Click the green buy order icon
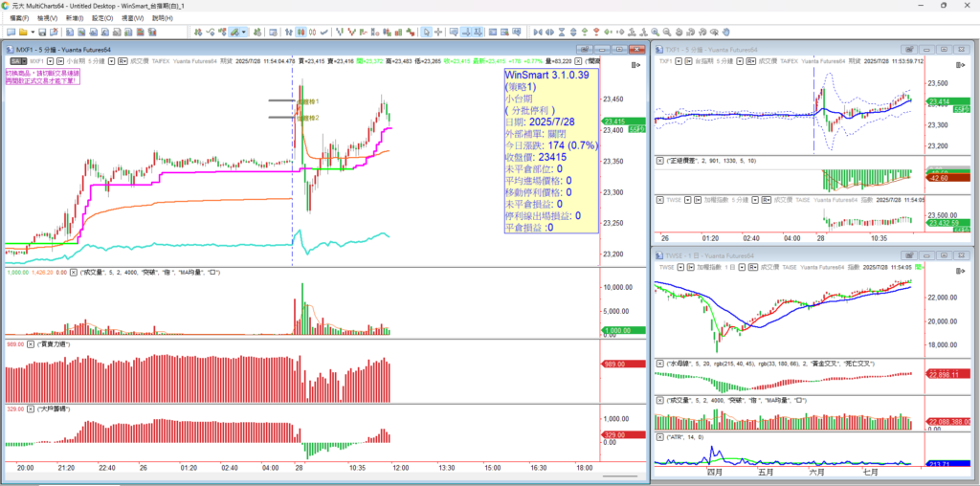The height and width of the screenshot is (486, 980). 585,32
